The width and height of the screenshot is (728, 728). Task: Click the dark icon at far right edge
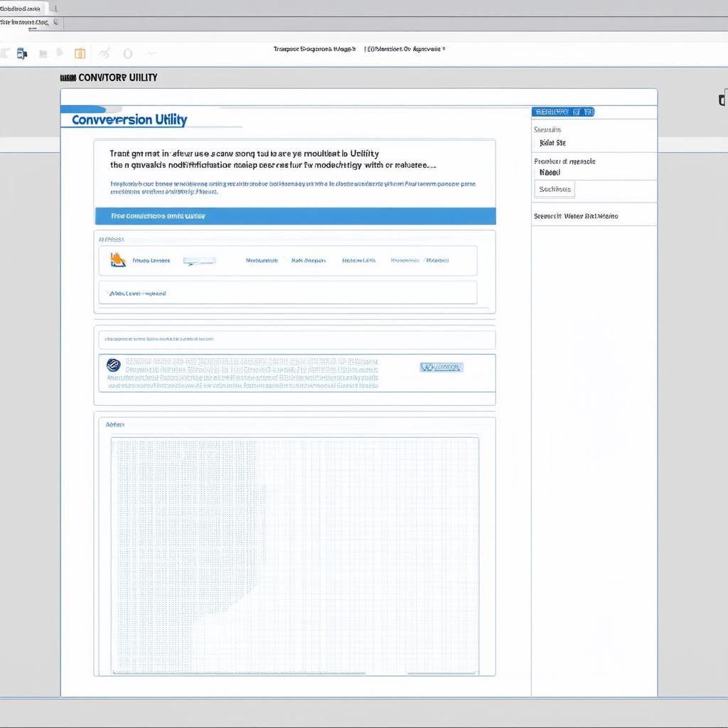click(723, 100)
